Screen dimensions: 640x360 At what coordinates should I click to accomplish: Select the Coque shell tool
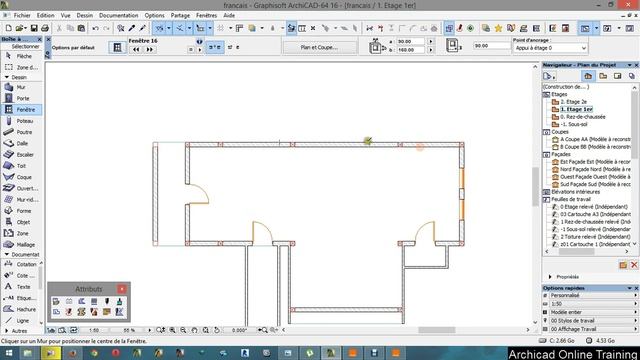tap(21, 177)
